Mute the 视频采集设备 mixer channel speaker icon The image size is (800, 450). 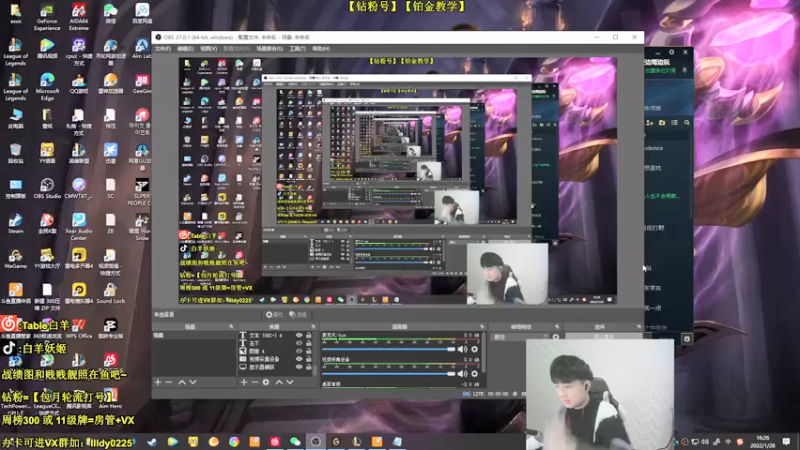coord(462,374)
